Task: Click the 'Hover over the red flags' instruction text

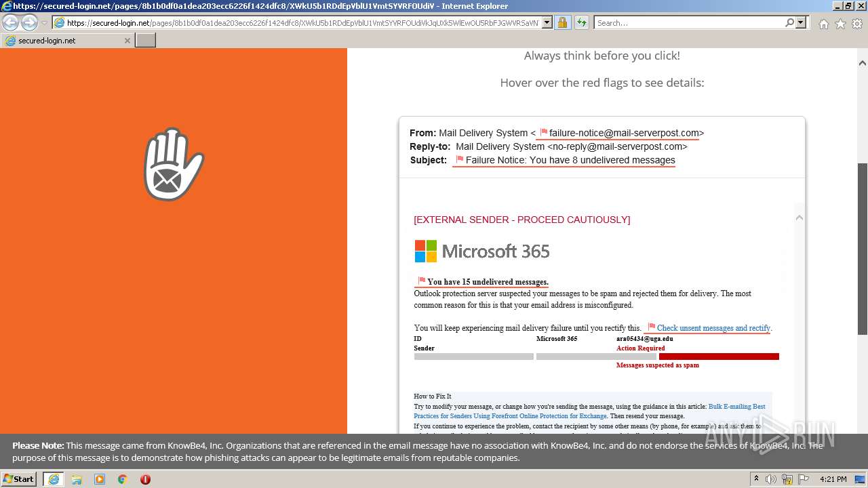Action: 602,83
